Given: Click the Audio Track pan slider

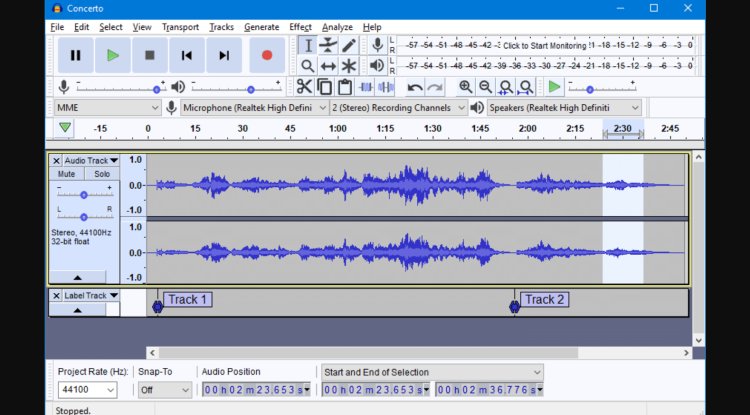Looking at the screenshot, I should click(x=84, y=217).
